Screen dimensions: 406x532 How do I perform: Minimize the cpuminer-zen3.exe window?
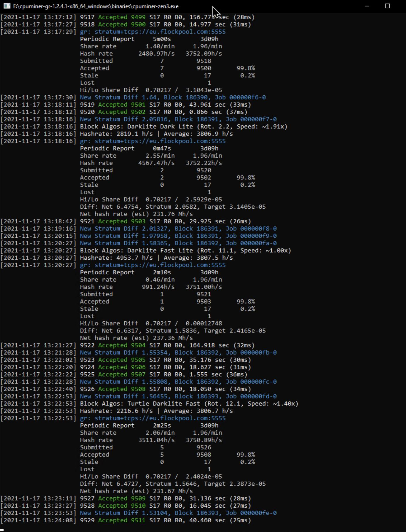tap(367, 6)
